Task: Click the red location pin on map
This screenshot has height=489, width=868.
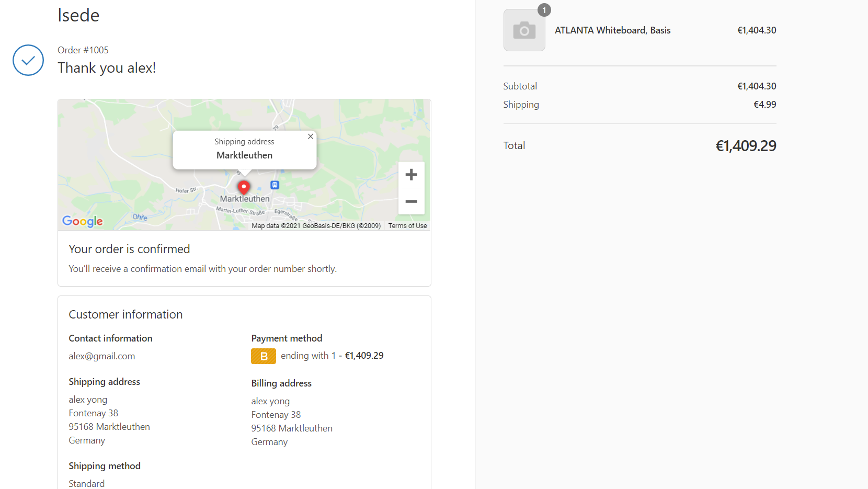Action: (x=244, y=187)
